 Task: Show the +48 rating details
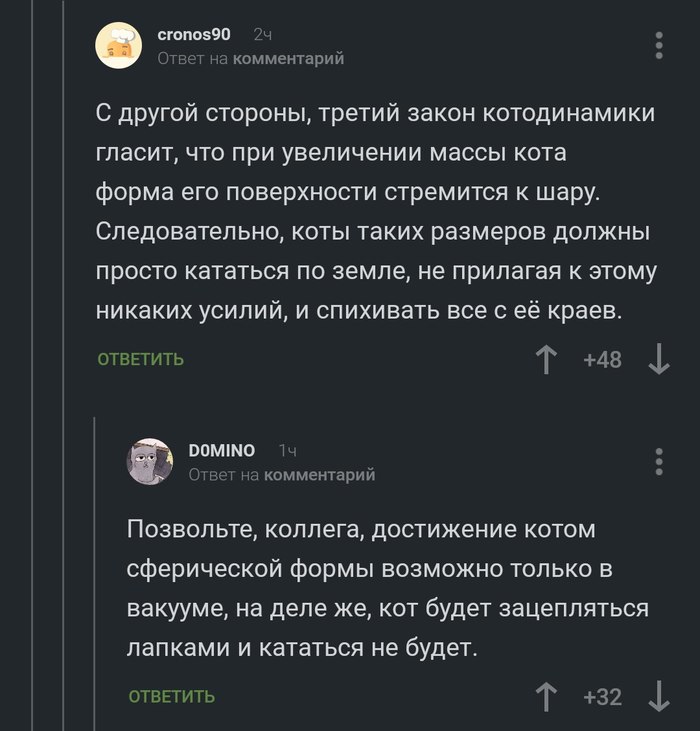click(x=602, y=359)
